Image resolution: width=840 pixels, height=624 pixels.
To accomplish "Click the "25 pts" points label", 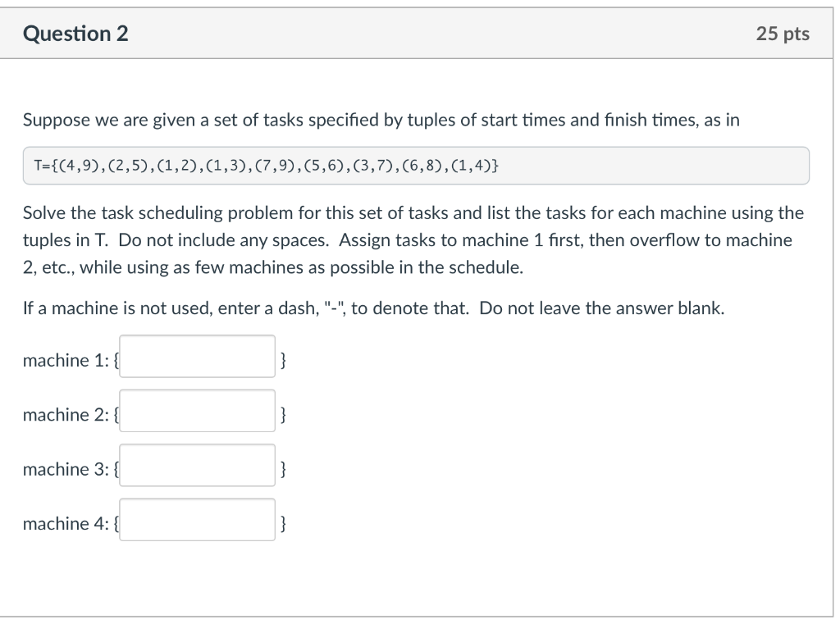I will [x=783, y=34].
